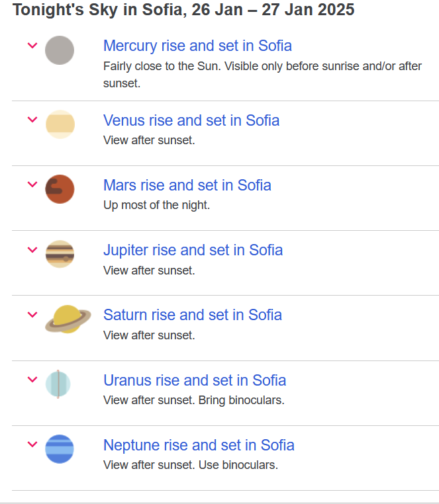The height and width of the screenshot is (504, 439).
Task: Go to Saturn rise and set in Sofia
Action: [193, 315]
